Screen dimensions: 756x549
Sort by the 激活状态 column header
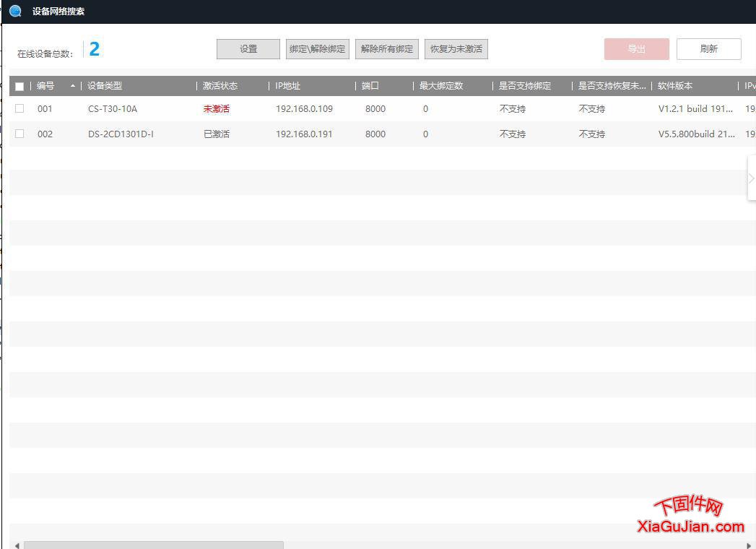pyautogui.click(x=220, y=86)
